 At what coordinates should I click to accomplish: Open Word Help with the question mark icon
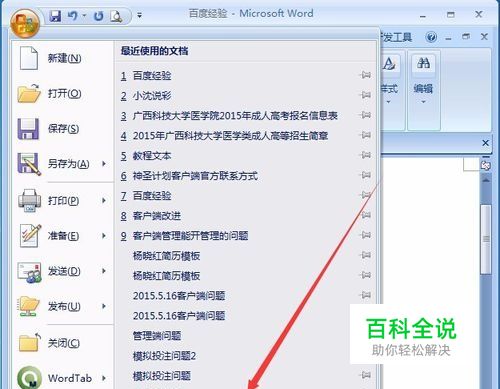tap(431, 37)
